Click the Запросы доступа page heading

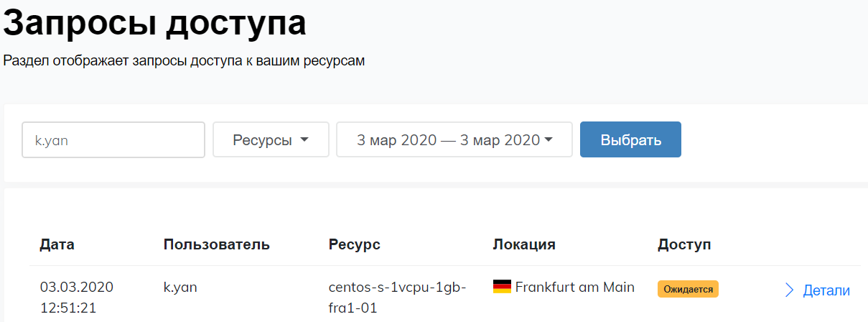(x=155, y=23)
